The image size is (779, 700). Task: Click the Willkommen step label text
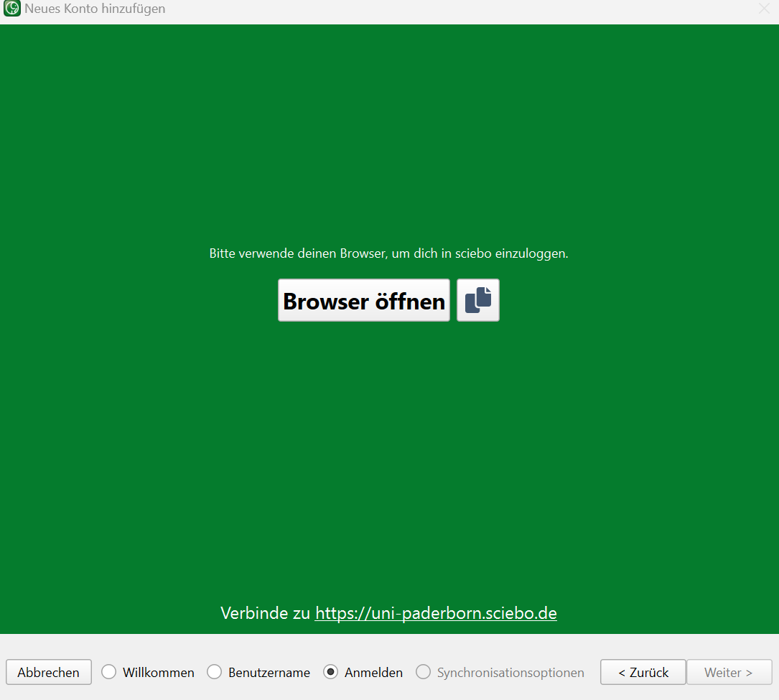[x=158, y=673]
